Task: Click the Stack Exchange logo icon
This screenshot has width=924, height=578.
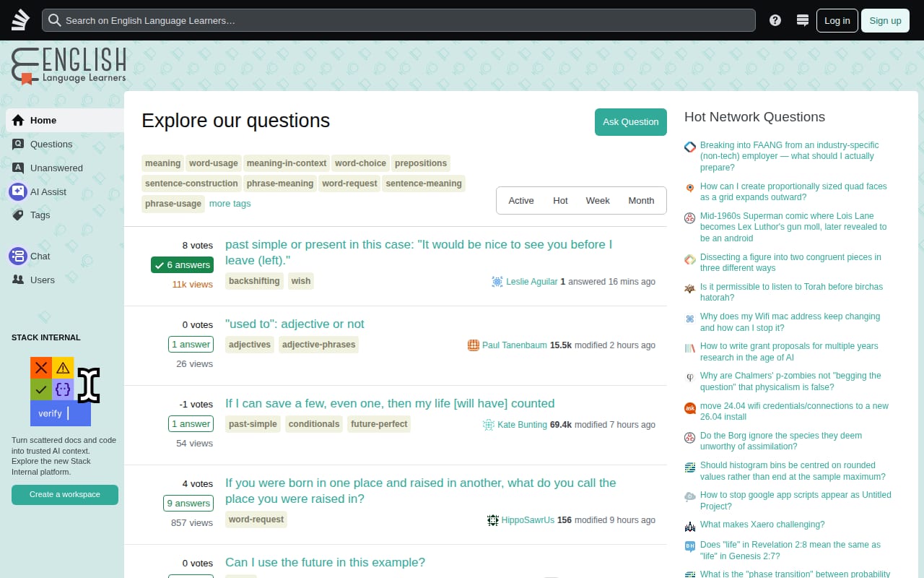Action: coord(20,20)
